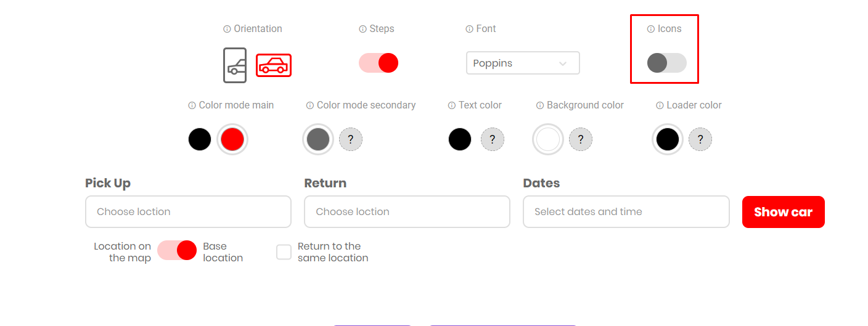Image resolution: width=868 pixels, height=326 pixels.
Task: Click info icon beside Loader color
Action: click(x=660, y=105)
